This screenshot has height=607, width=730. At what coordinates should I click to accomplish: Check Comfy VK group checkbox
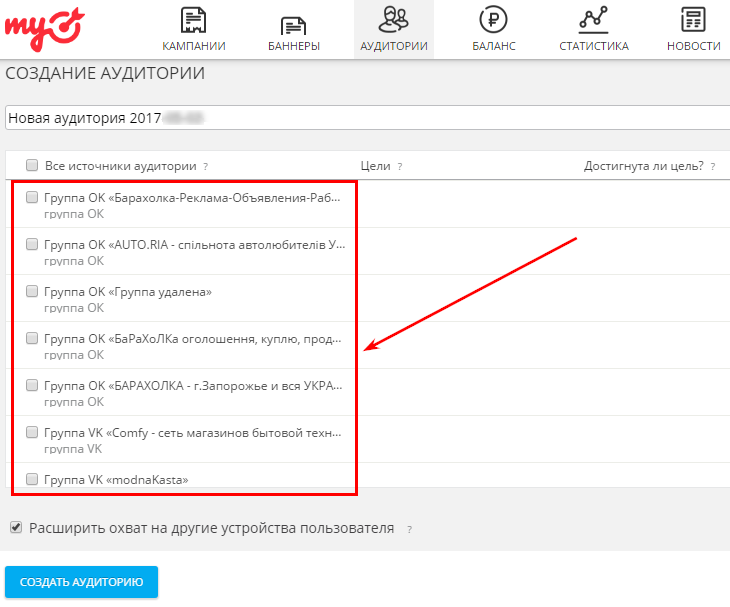tap(32, 432)
